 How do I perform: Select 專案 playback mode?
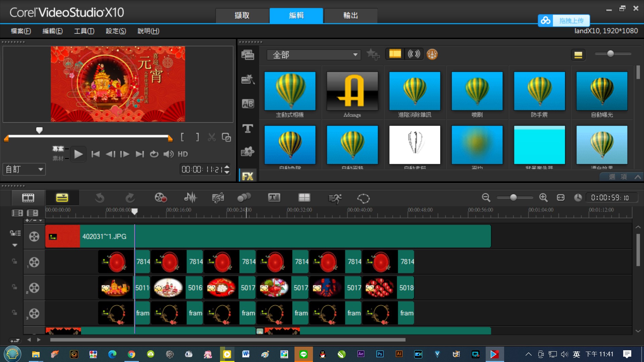58,148
